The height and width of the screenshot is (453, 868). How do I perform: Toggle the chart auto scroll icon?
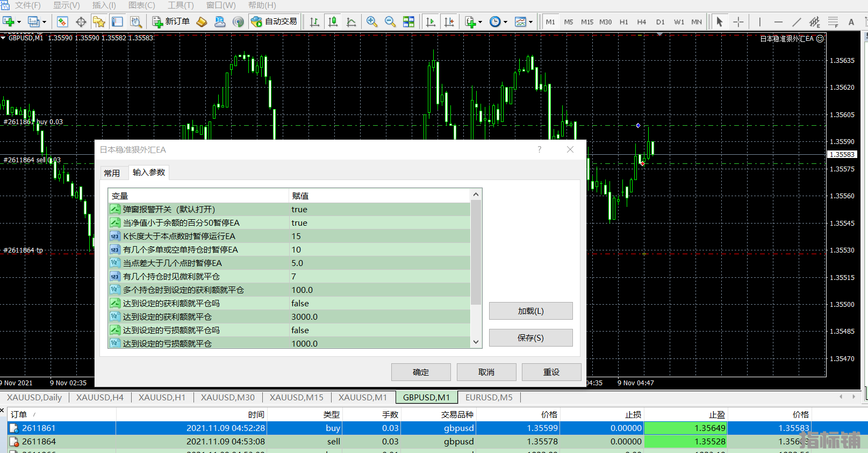(431, 21)
